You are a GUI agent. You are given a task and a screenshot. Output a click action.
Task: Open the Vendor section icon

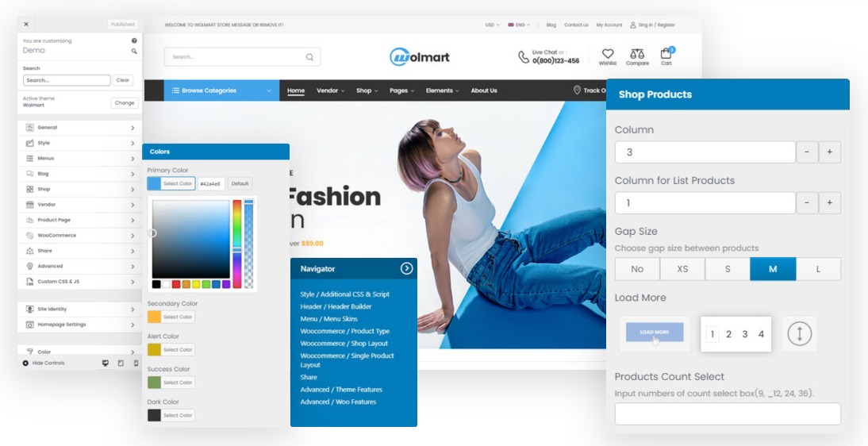30,205
